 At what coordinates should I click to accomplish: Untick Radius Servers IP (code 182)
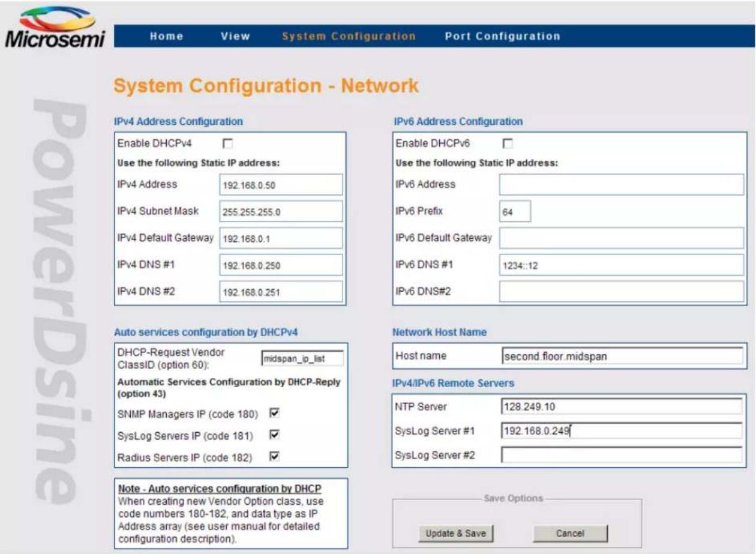point(275,457)
